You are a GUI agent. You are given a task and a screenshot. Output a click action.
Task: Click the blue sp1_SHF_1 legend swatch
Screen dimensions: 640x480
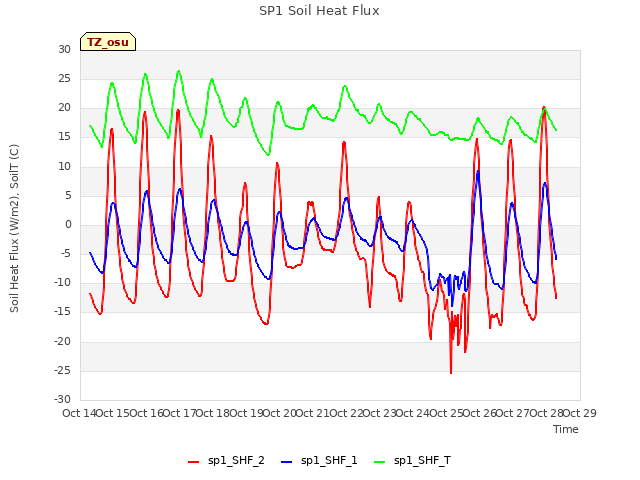[x=287, y=462]
